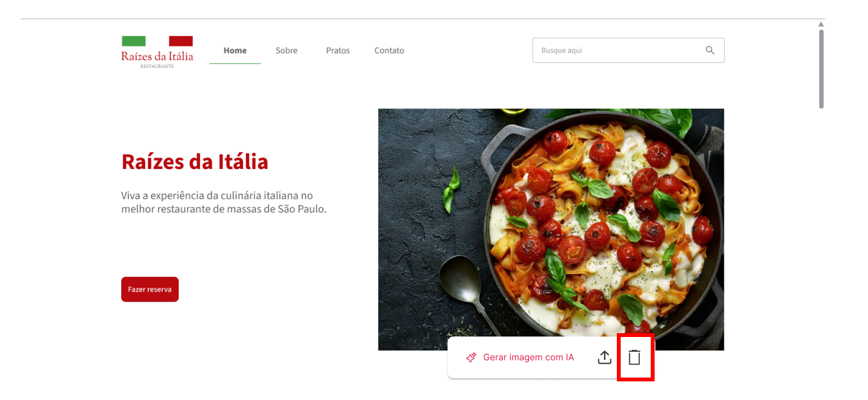Open the Pratos menu item

point(338,51)
